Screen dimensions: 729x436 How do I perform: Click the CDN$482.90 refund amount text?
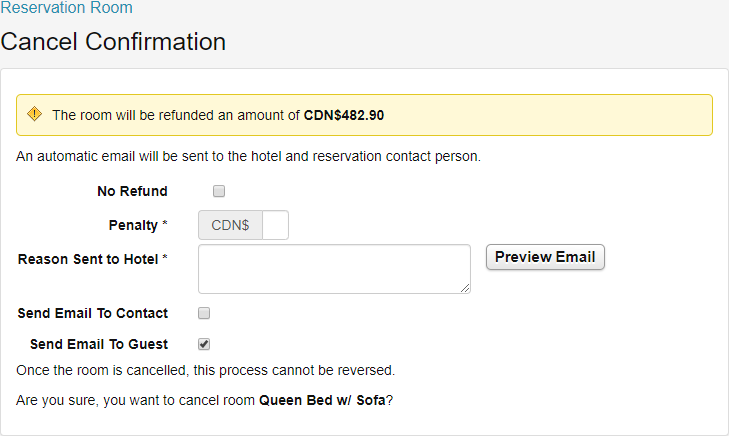(x=343, y=115)
